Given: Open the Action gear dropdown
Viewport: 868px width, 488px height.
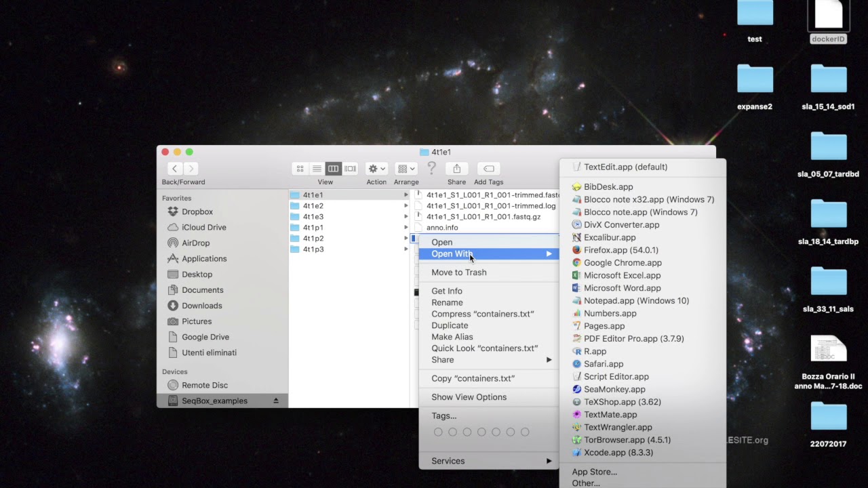Looking at the screenshot, I should (x=376, y=169).
